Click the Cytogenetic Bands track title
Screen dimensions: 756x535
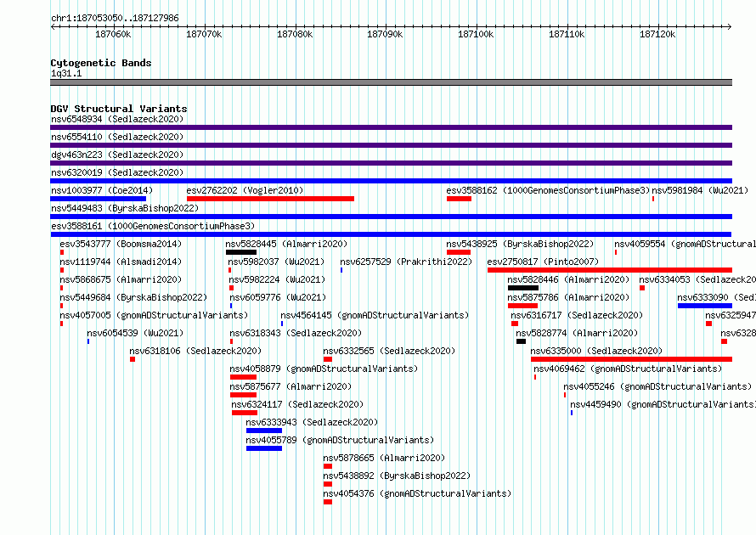pos(101,63)
